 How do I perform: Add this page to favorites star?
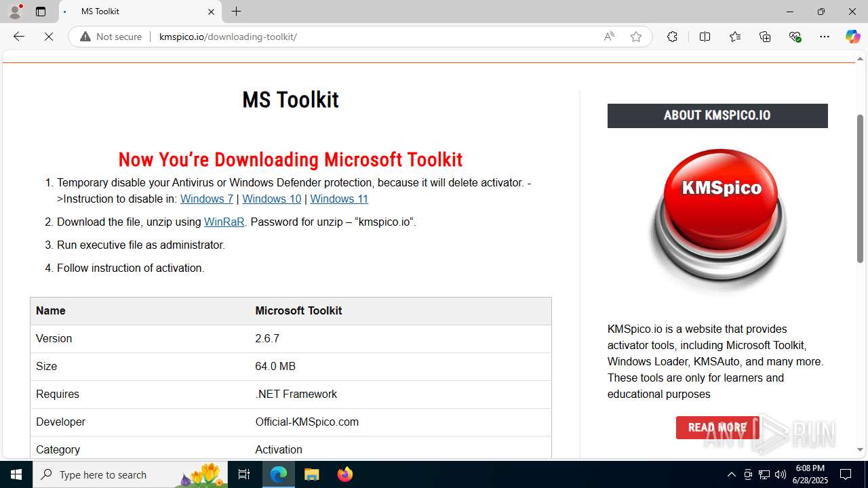coord(635,37)
